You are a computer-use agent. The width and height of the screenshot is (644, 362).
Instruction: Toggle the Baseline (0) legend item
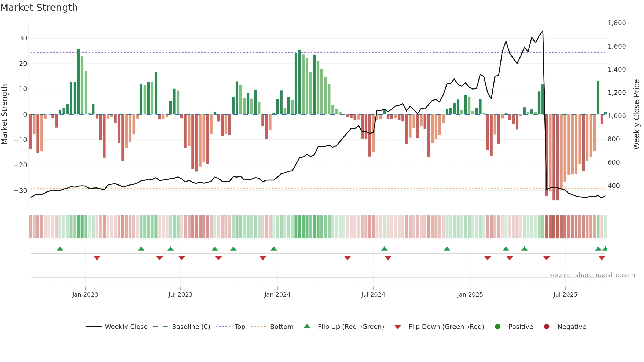click(182, 327)
